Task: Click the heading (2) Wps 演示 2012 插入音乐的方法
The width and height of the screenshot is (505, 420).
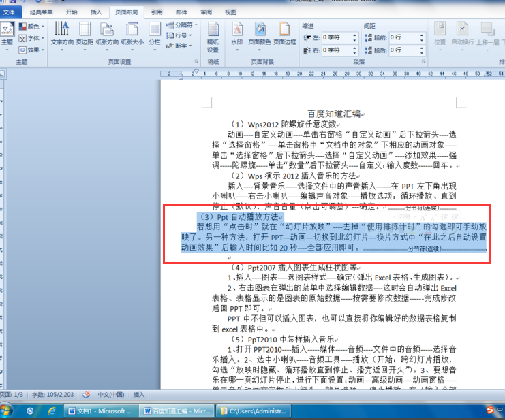Action: coord(293,176)
